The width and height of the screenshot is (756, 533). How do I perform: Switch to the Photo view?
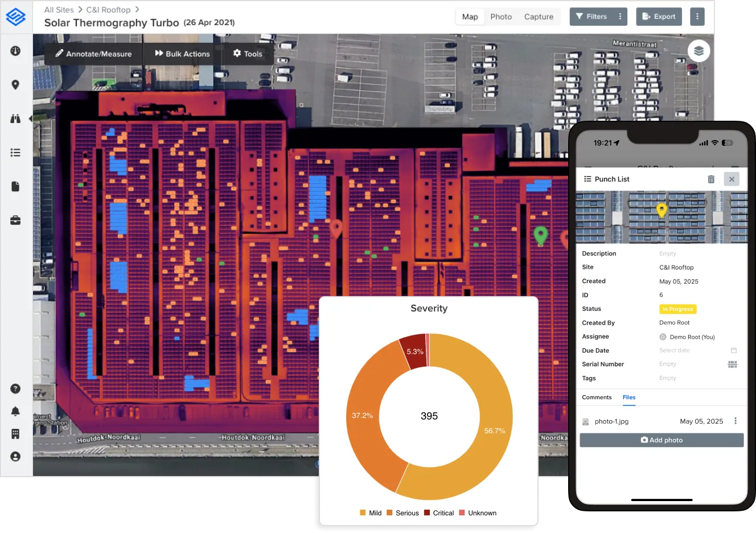tap(501, 17)
